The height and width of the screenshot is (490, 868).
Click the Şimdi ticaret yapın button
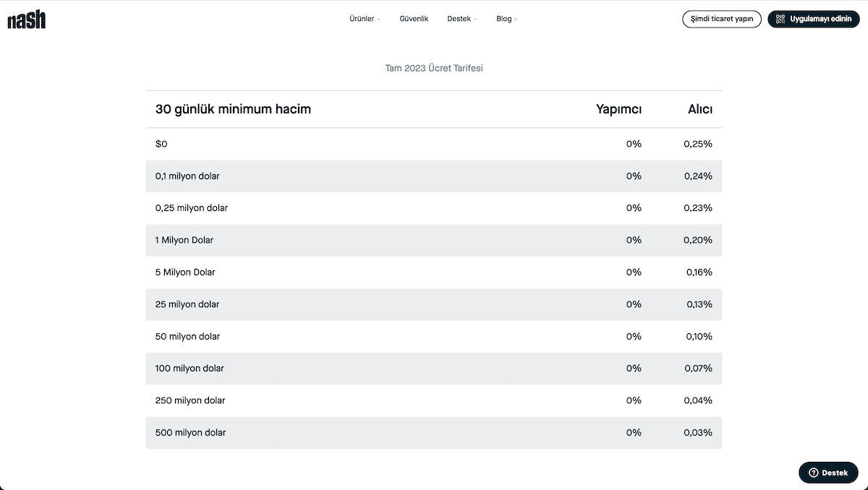click(x=722, y=19)
